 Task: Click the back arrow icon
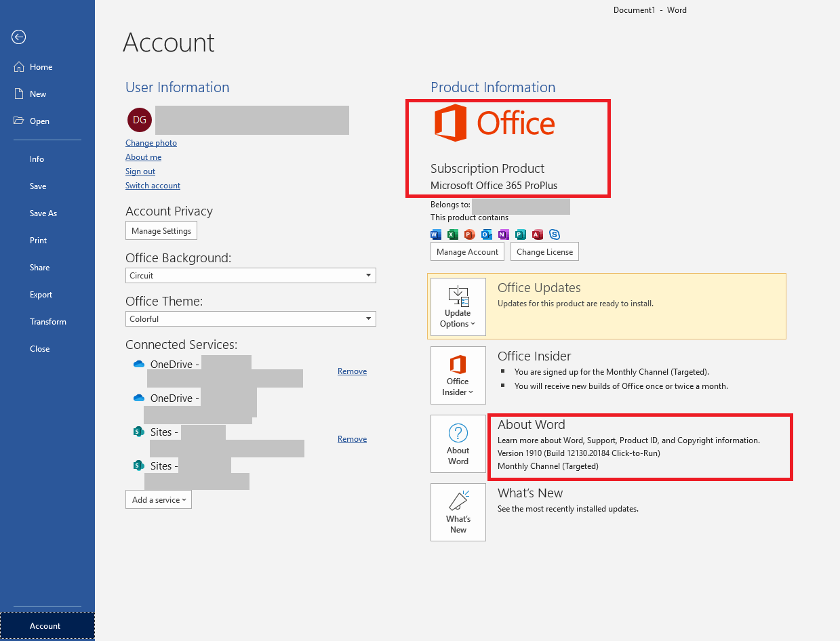pyautogui.click(x=19, y=37)
